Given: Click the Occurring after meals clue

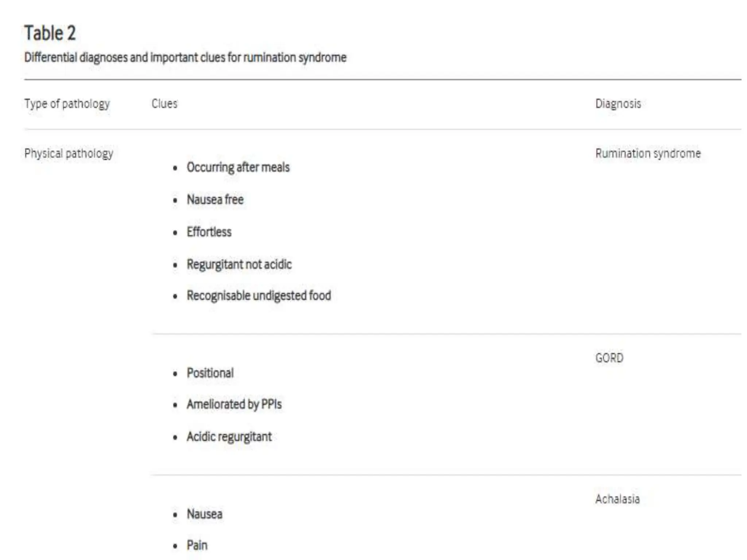Looking at the screenshot, I should (x=238, y=167).
